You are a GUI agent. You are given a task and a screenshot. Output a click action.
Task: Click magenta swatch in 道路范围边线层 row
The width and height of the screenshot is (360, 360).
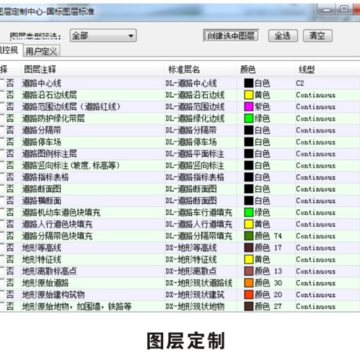coord(249,107)
